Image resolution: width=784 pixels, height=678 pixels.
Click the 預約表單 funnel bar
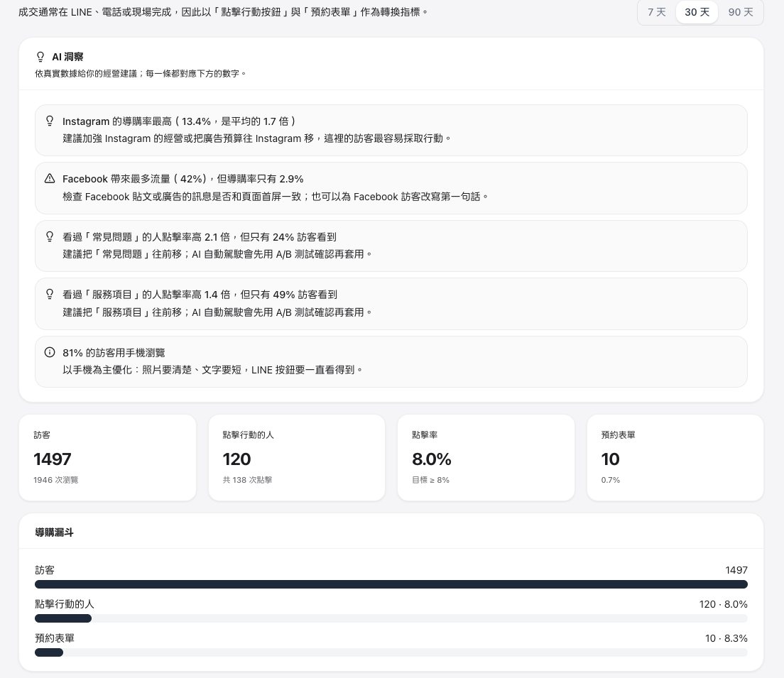coord(391,652)
